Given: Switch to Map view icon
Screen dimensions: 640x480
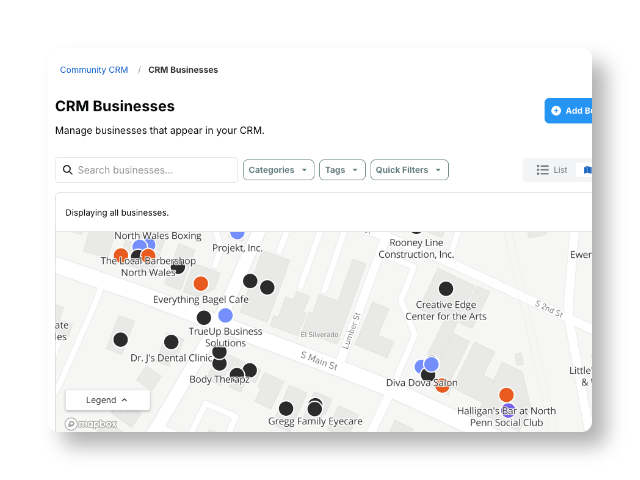Looking at the screenshot, I should click(587, 170).
